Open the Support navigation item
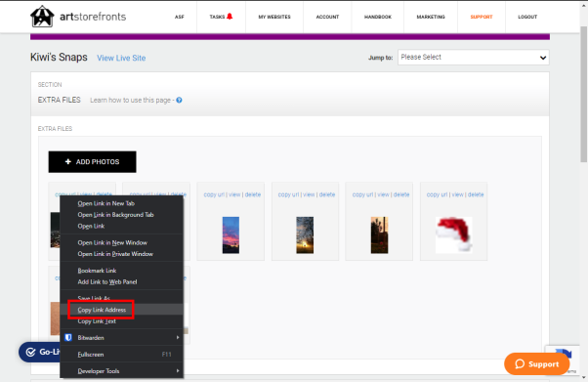This screenshot has width=588, height=382. click(x=482, y=17)
